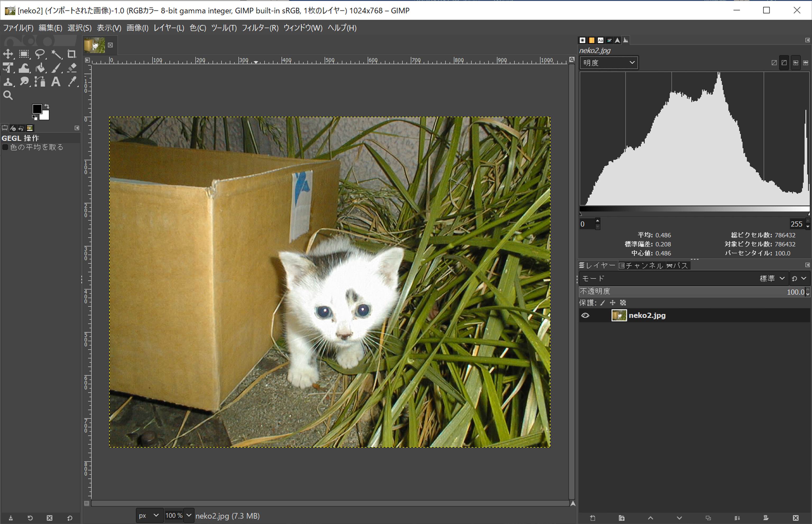Open the フィルター(R) menu
The image size is (812, 524).
(x=260, y=28)
